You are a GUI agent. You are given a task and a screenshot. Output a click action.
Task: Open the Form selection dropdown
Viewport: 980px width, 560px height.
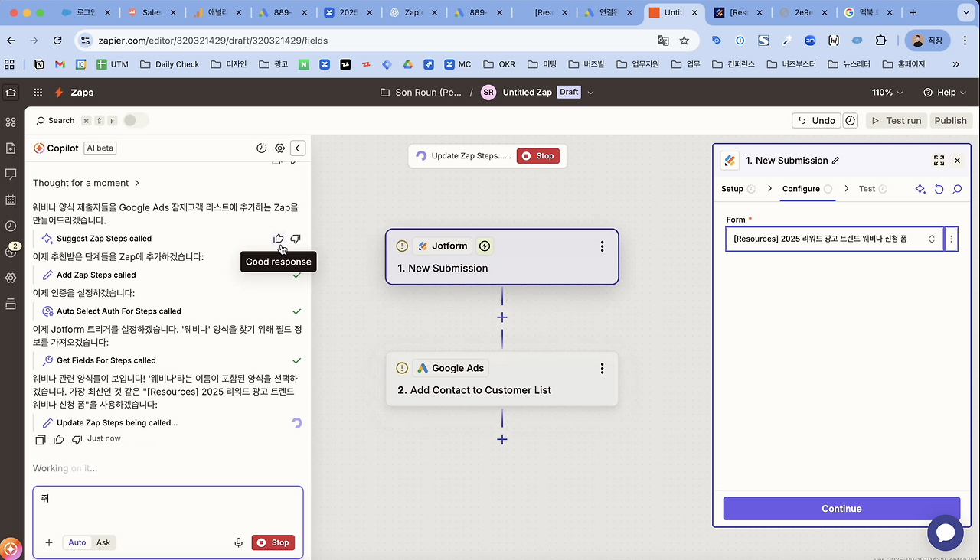coord(835,239)
